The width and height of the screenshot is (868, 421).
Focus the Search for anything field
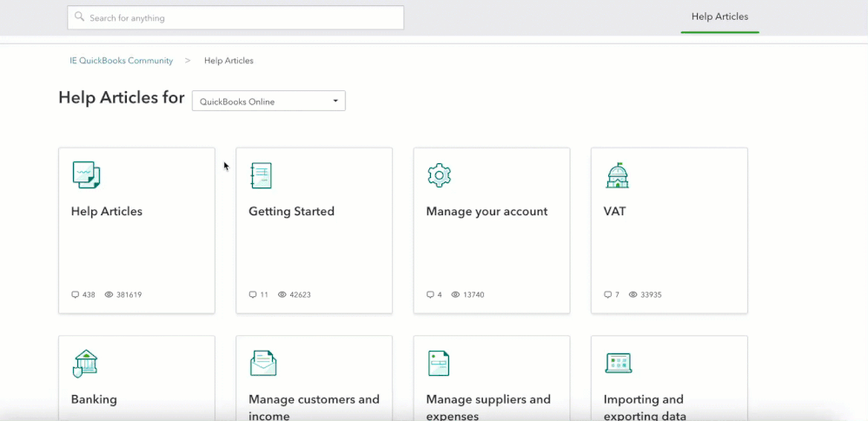[x=243, y=17]
